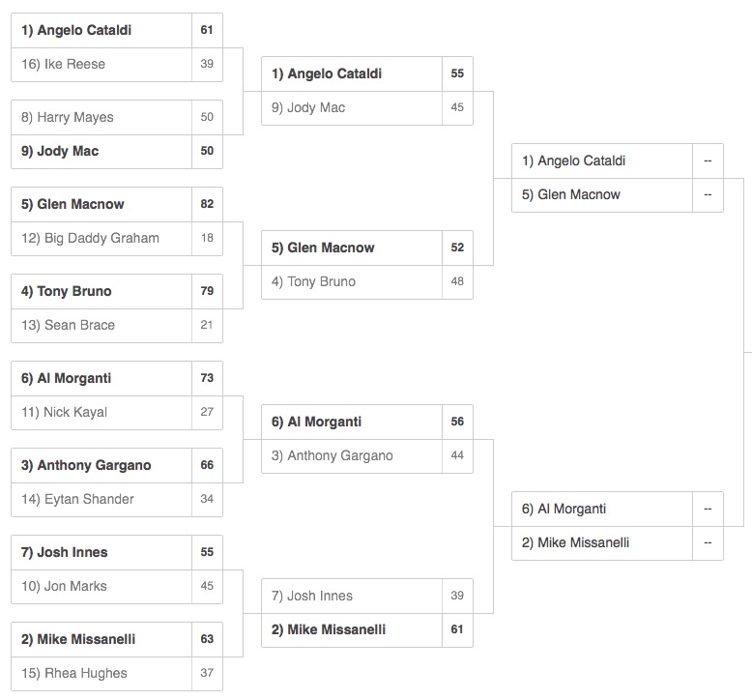Select Glen Macnow in the semifinal matchup
752x700 pixels.
(618, 195)
